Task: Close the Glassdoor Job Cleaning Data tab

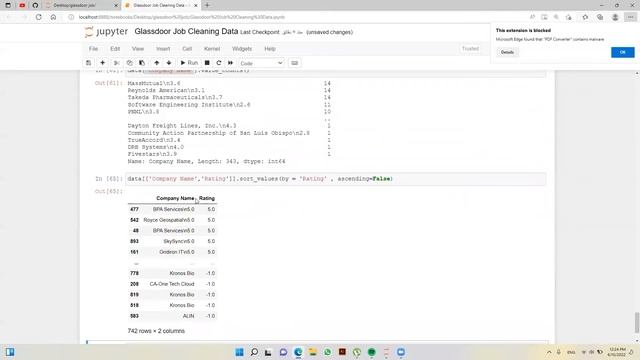Action: pos(196,5)
